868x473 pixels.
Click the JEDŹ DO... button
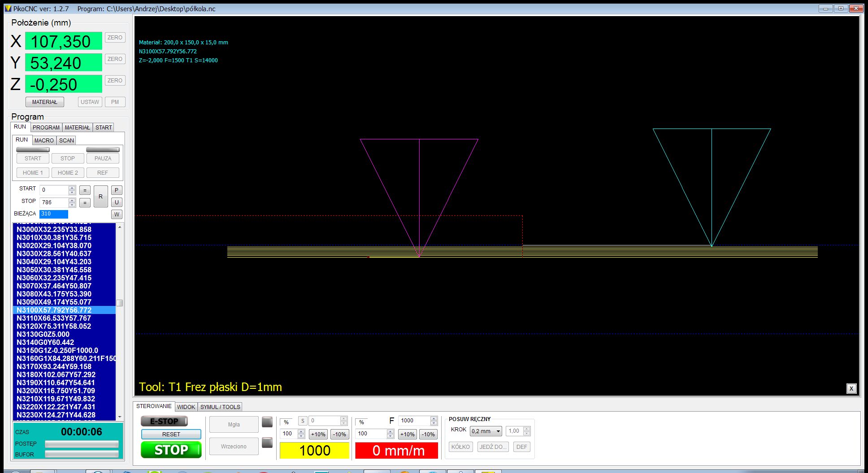pos(492,447)
